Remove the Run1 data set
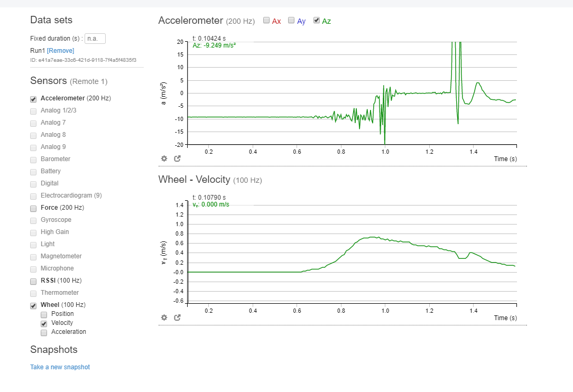The height and width of the screenshot is (392, 573). pyautogui.click(x=61, y=50)
